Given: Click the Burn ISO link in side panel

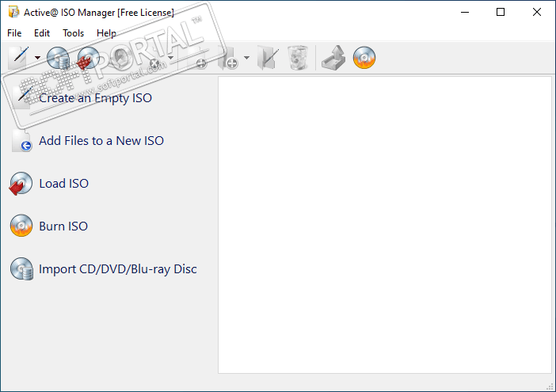Looking at the screenshot, I should [63, 226].
